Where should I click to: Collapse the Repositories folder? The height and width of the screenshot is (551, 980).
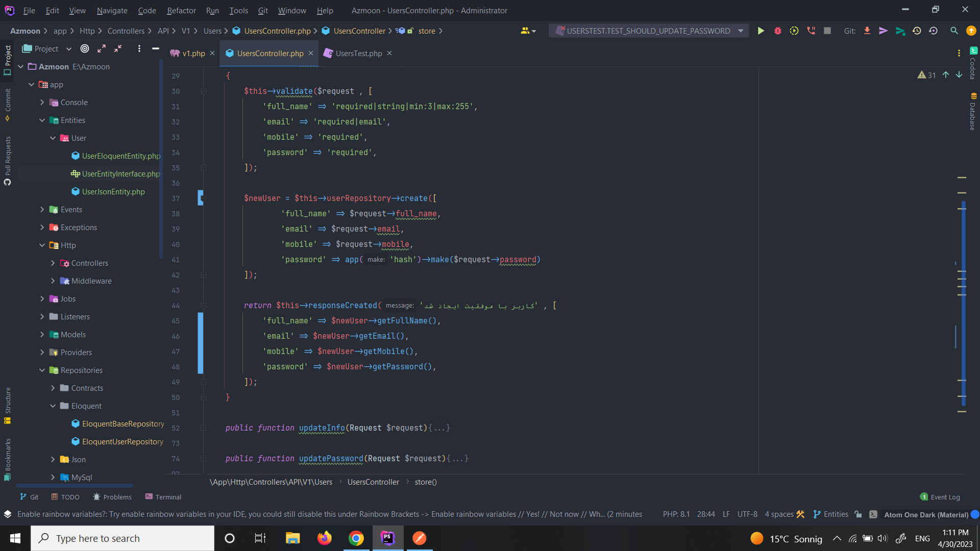point(42,370)
